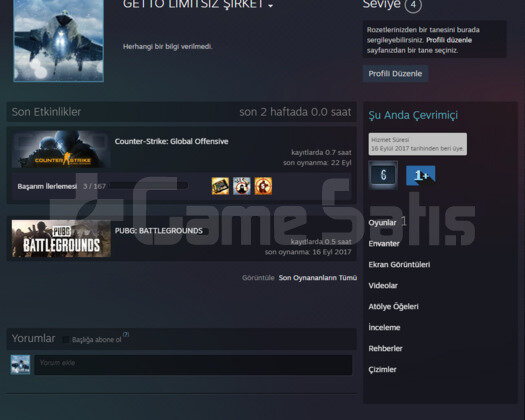525x420 pixels.
Task: Select the third orange CS:GO achievement icon
Action: 263,186
